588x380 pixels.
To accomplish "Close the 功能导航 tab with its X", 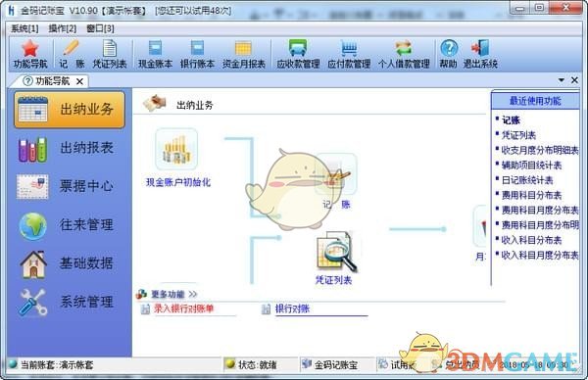I will (x=79, y=81).
